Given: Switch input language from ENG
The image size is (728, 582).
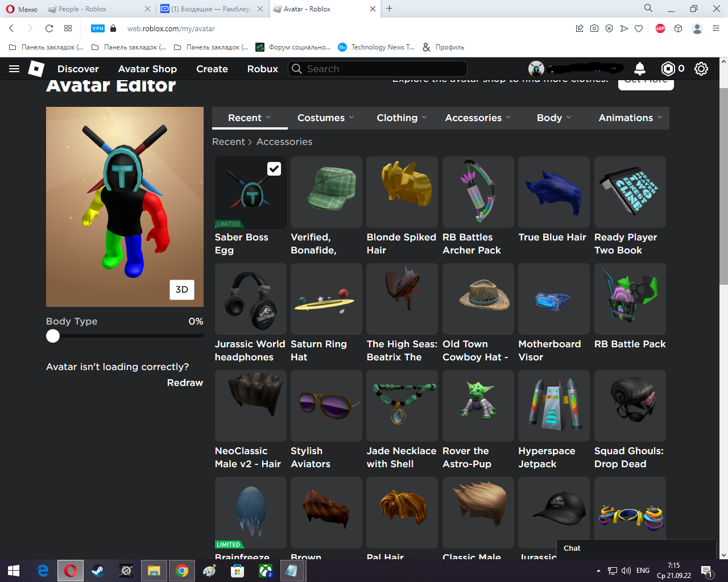Looking at the screenshot, I should point(643,571).
